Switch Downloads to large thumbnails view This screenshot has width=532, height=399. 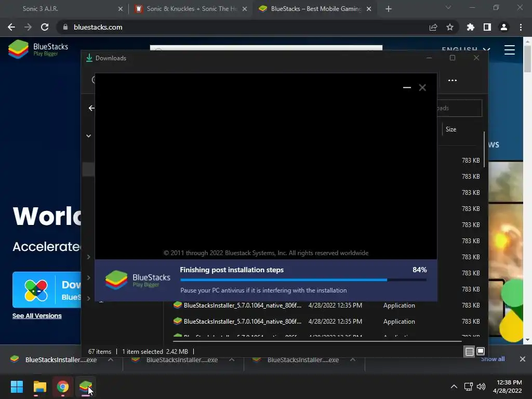[x=481, y=351]
